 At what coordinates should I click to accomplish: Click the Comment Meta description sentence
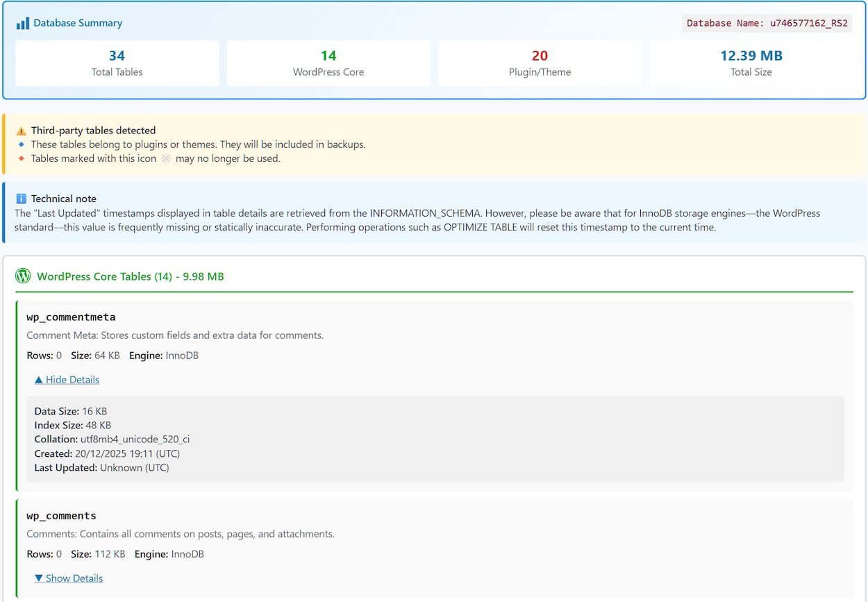tap(175, 335)
